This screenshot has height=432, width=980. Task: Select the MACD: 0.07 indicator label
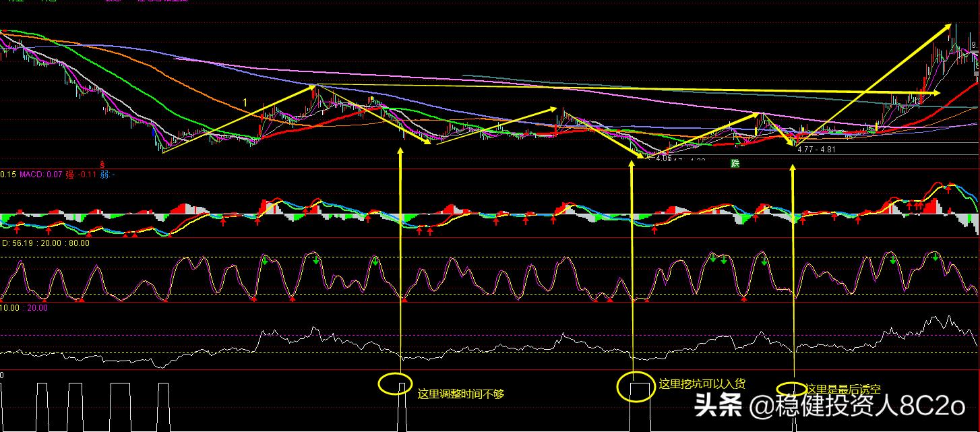(40, 175)
